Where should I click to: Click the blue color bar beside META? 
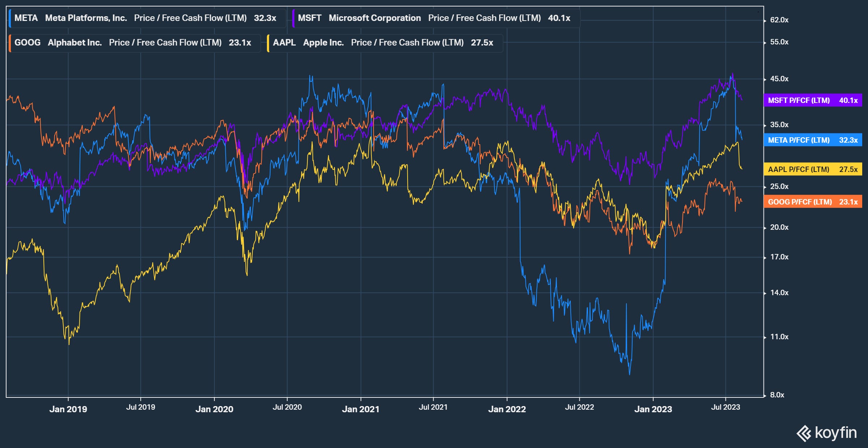(x=10, y=18)
